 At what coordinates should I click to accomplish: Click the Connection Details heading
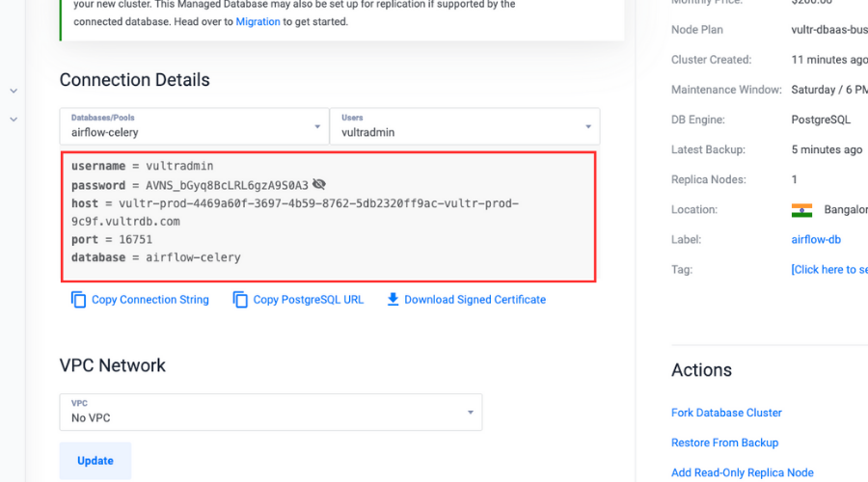[x=134, y=80]
